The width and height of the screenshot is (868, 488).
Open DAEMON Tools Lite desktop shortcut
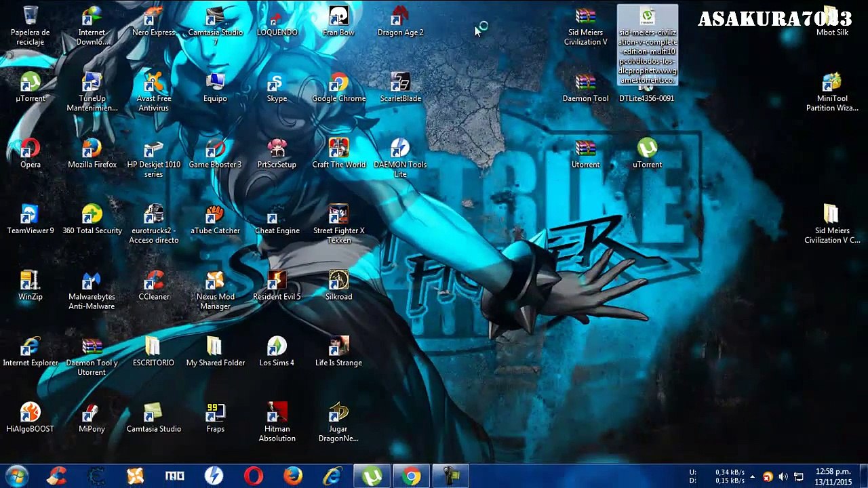[x=400, y=158]
